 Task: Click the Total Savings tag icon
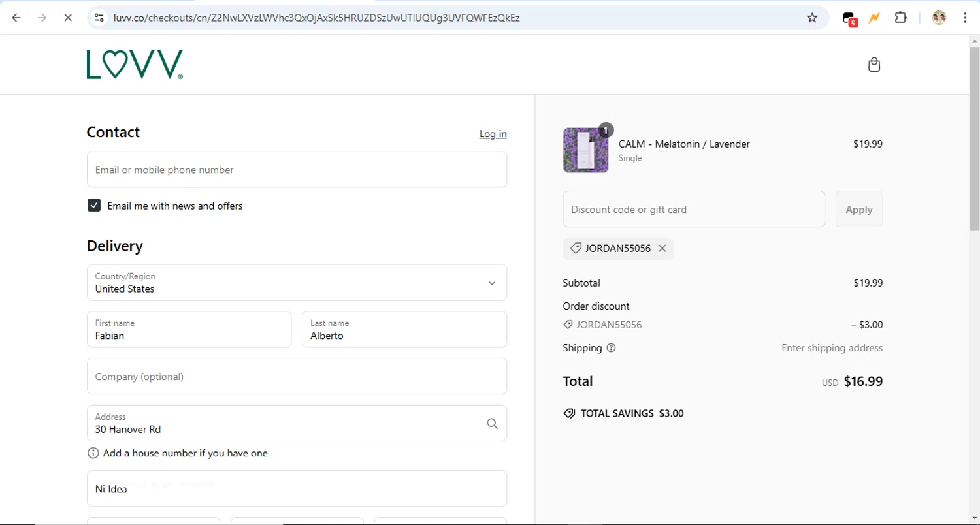(569, 413)
